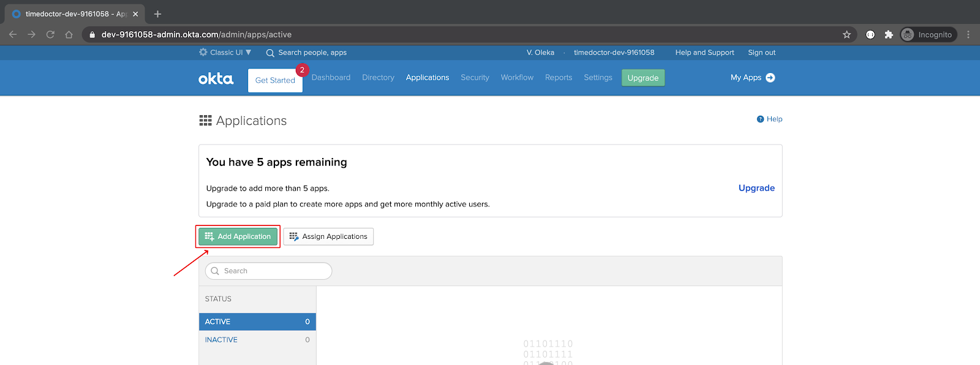
Task: Click Sign out
Action: (x=761, y=53)
